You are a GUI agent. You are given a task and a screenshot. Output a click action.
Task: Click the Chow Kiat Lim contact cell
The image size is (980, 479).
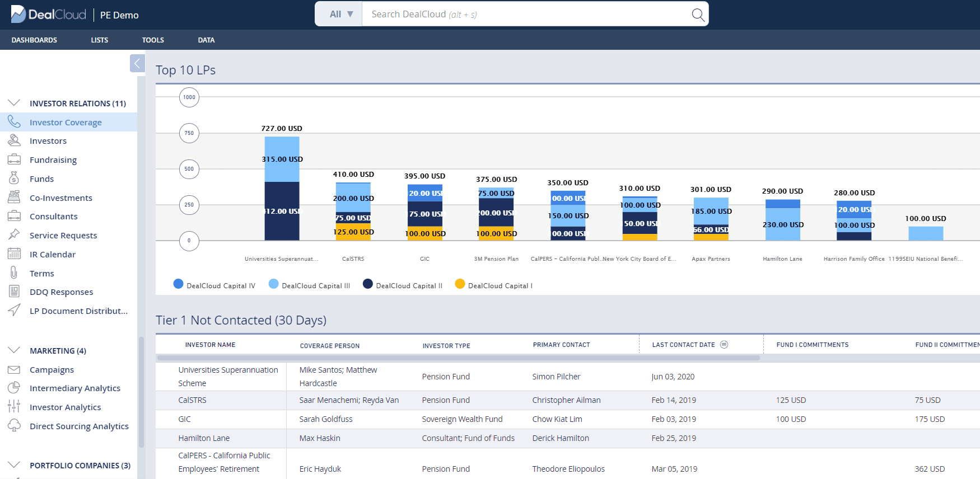[x=557, y=419]
